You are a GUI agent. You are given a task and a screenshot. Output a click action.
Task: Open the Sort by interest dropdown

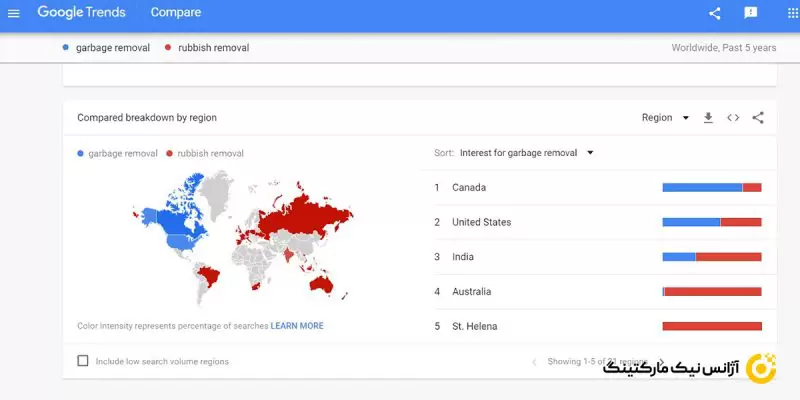coord(526,153)
